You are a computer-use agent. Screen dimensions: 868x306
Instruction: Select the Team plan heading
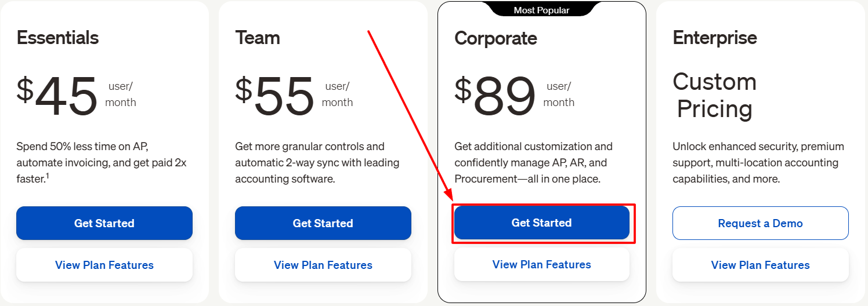pyautogui.click(x=258, y=38)
